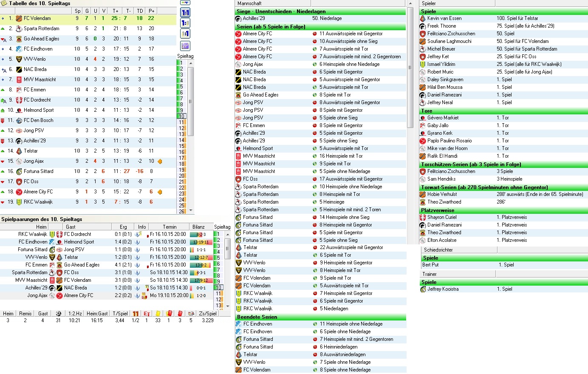Click the Jong PSV crest in the fixtures list
The image size is (588, 374).
59,249
